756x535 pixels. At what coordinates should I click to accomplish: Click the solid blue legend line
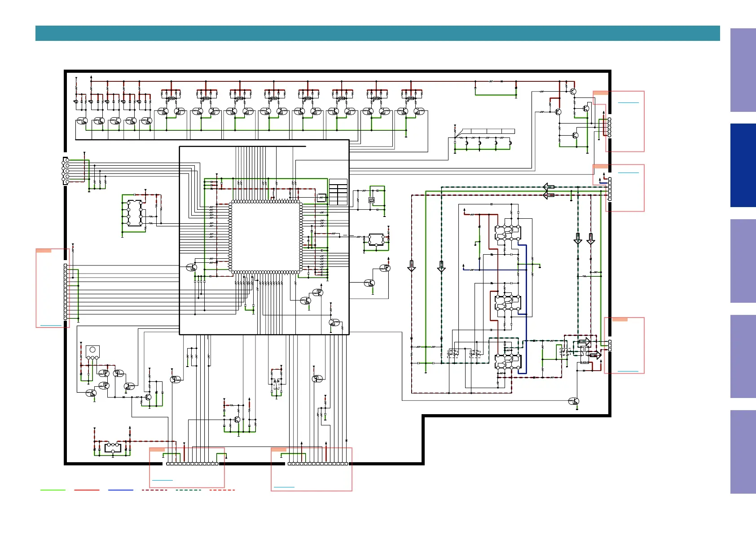click(121, 490)
